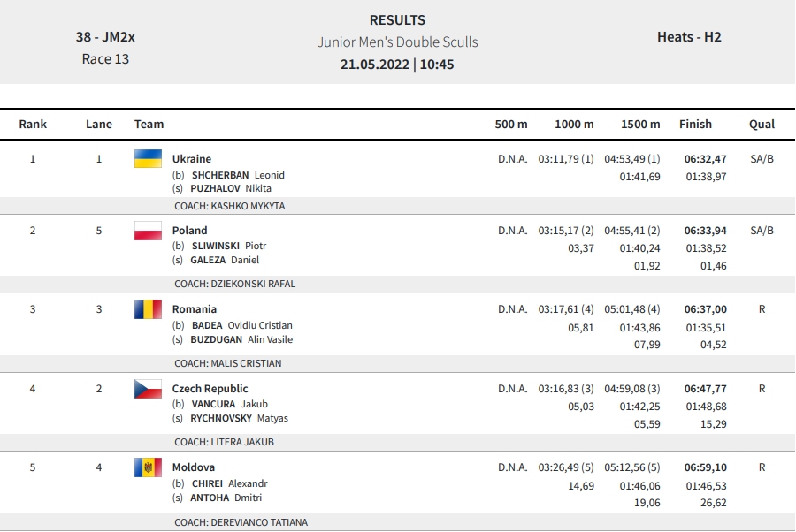The height and width of the screenshot is (532, 796).
Task: Click the Heats - H2 label
Action: coord(689,37)
